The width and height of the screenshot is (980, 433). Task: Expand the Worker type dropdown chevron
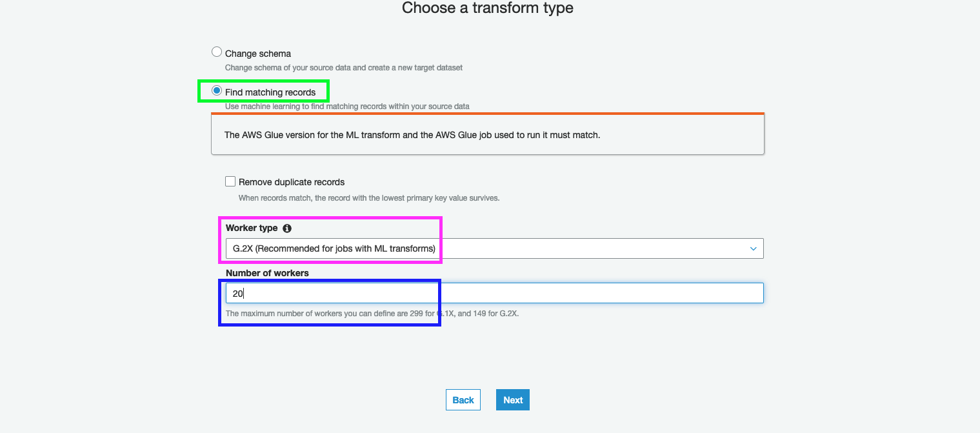753,248
